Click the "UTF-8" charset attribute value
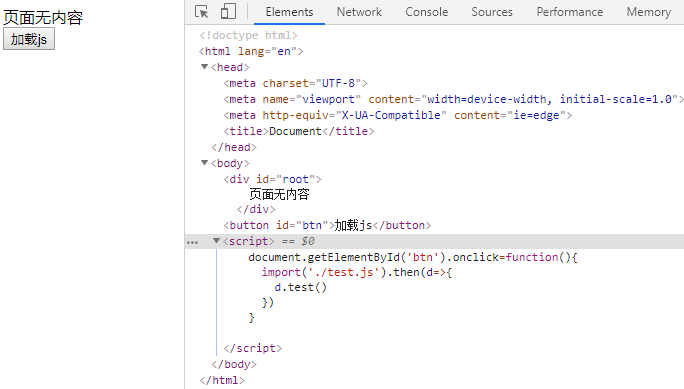 click(338, 83)
